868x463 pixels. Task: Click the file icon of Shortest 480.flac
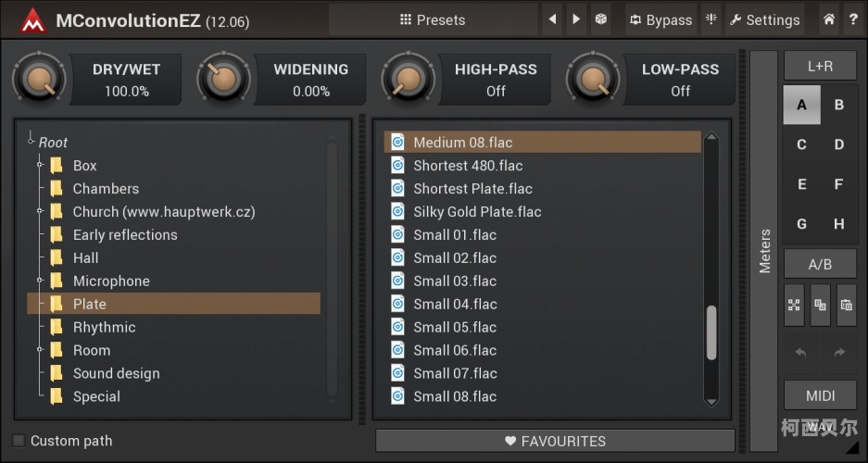pyautogui.click(x=397, y=166)
